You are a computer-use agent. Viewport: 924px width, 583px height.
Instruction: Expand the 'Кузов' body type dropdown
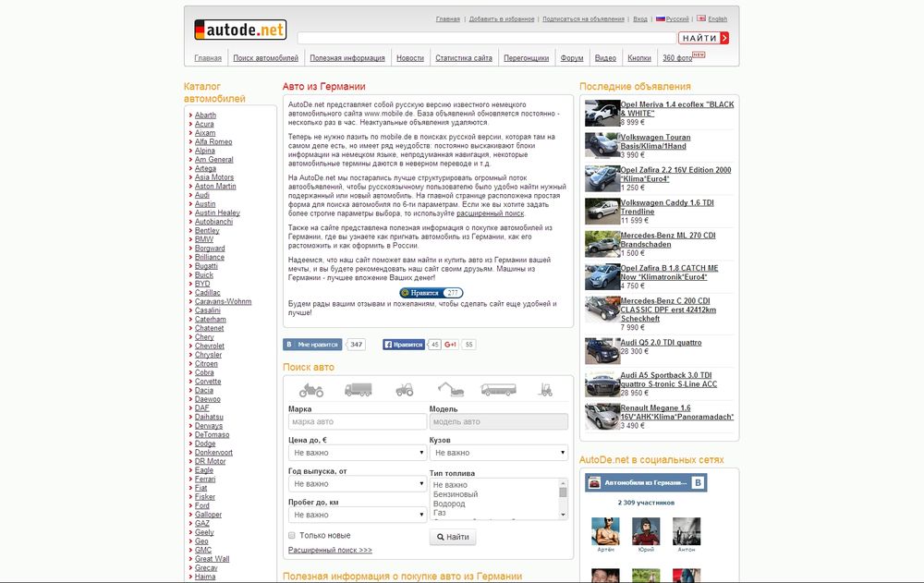[498, 453]
